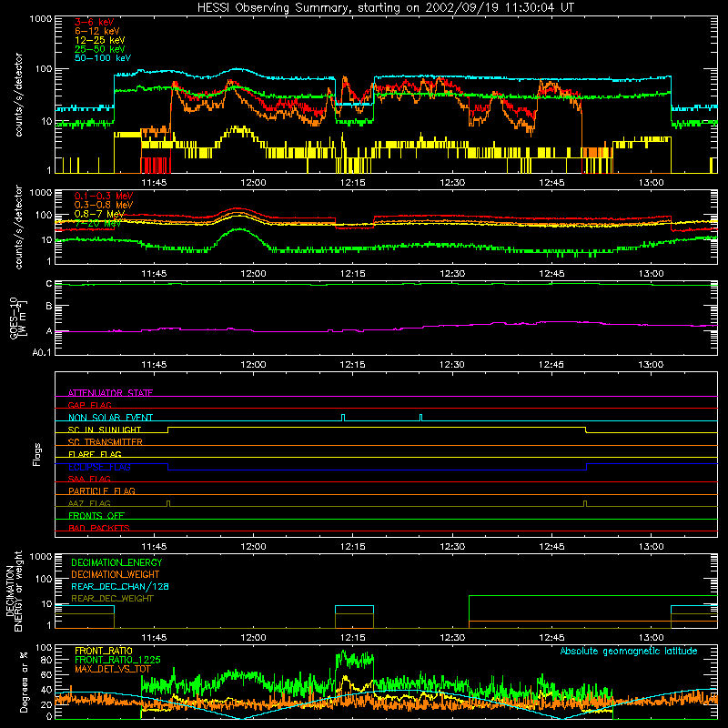Click the 'SAA_FLAG' flag label
The height and width of the screenshot is (728, 728).
[x=89, y=479]
